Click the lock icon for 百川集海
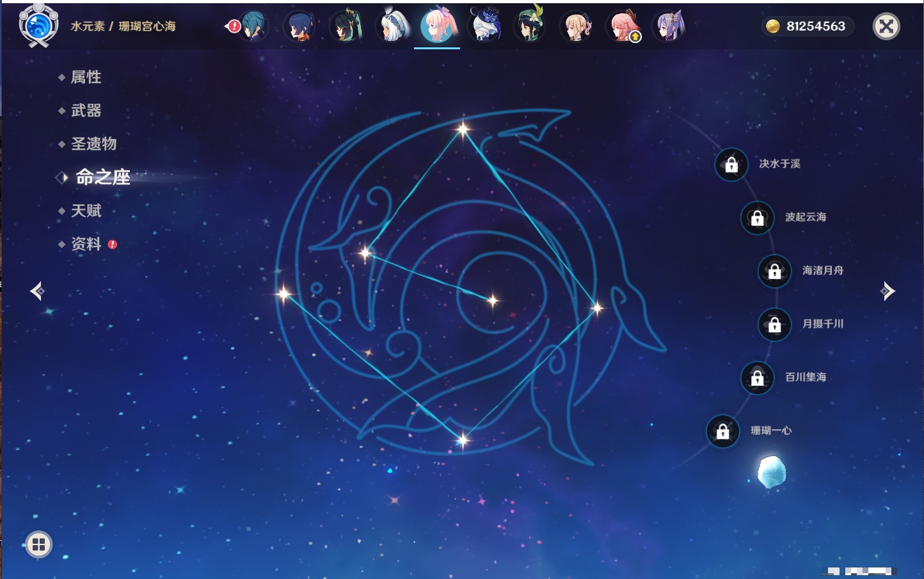924x579 pixels. [x=757, y=377]
